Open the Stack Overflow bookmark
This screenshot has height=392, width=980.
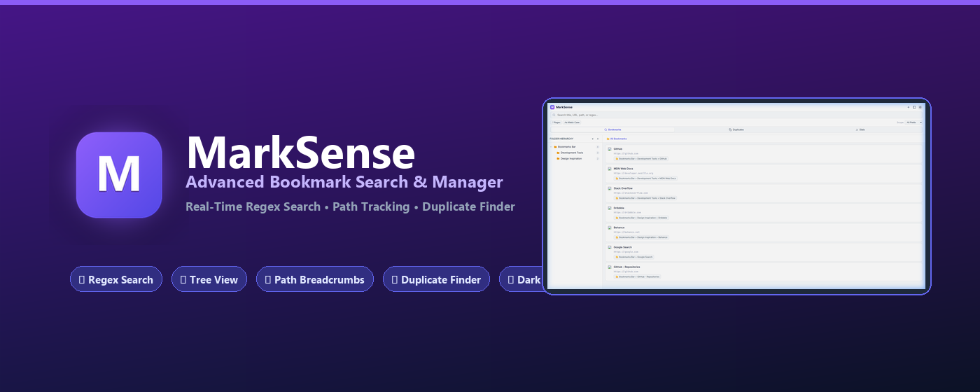point(624,188)
